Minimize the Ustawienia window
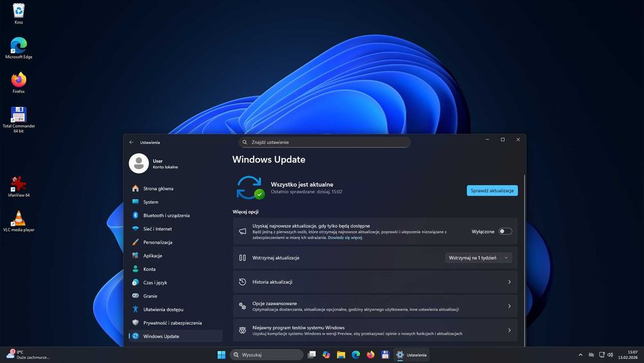This screenshot has width=644, height=363. (488, 140)
